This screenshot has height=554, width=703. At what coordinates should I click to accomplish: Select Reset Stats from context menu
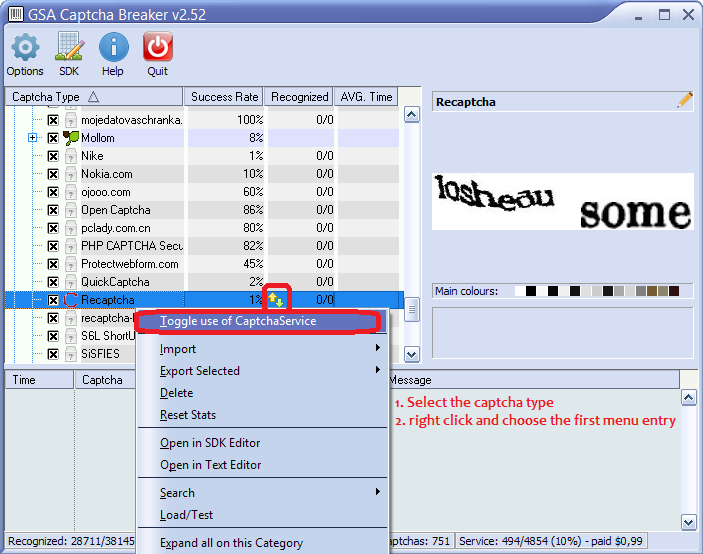coord(188,415)
